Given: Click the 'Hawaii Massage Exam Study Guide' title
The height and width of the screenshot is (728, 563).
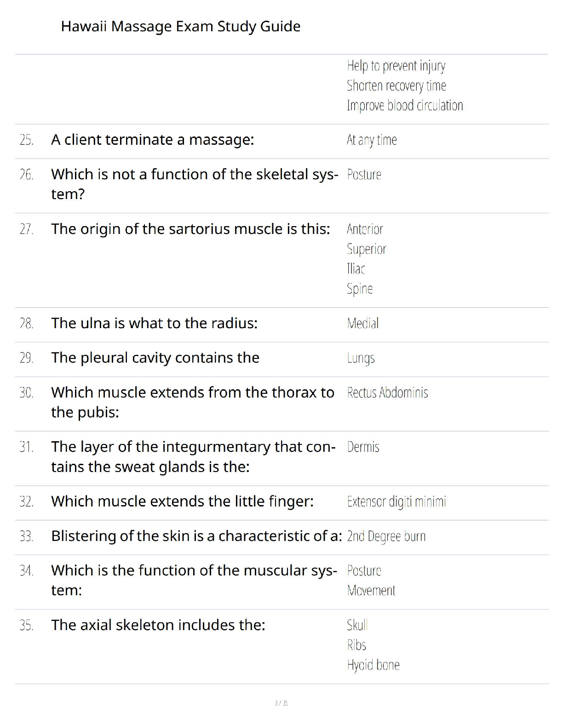Looking at the screenshot, I should (180, 26).
